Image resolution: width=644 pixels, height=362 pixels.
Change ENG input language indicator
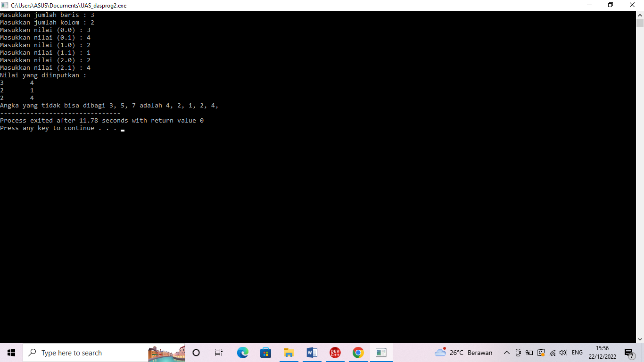[577, 353]
